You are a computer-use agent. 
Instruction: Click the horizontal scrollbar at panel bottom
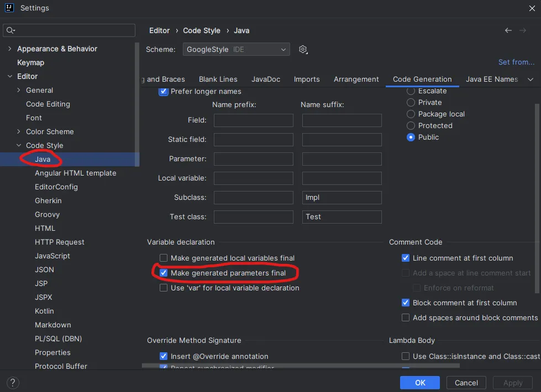coord(301,365)
